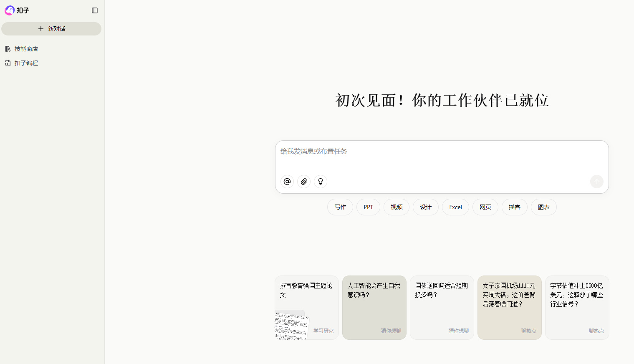Select the 播客 skill chip
This screenshot has width=634, height=364.
coord(515,207)
